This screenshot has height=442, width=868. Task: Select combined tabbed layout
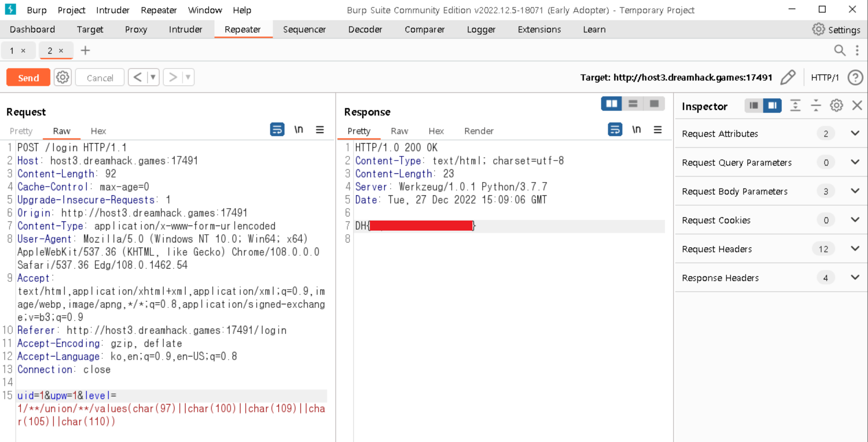coord(654,104)
